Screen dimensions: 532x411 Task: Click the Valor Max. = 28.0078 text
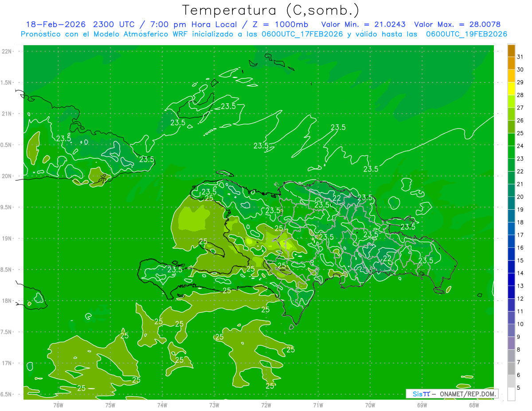click(x=458, y=24)
